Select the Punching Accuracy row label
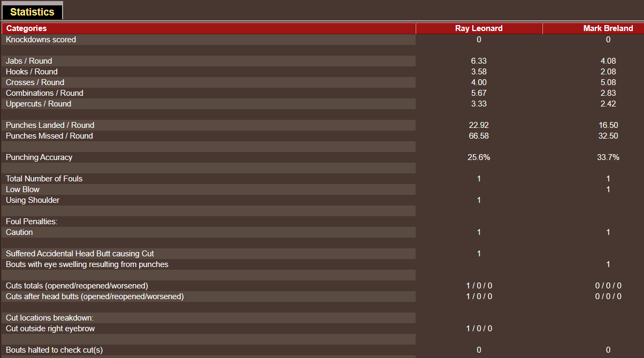This screenshot has width=644, height=358. click(39, 157)
